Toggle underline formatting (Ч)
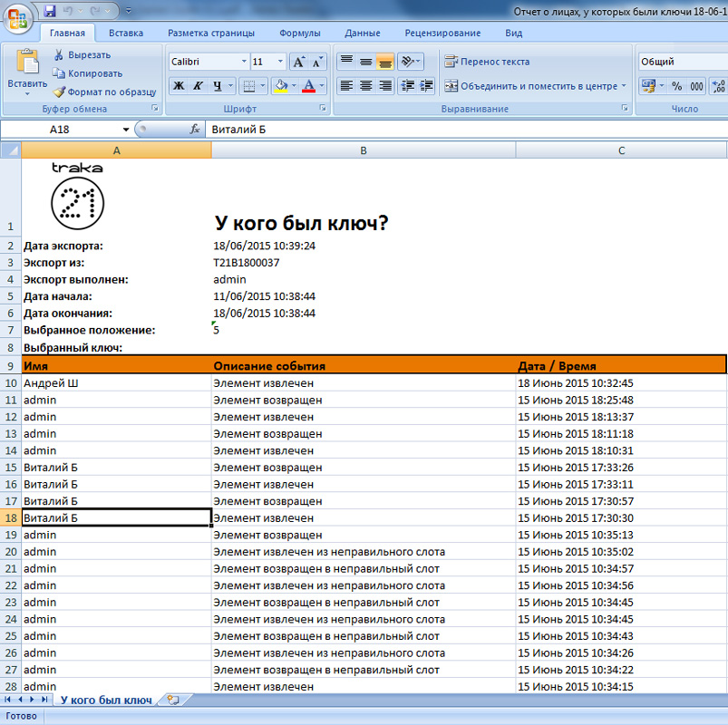The height and width of the screenshot is (725, 728). click(218, 86)
